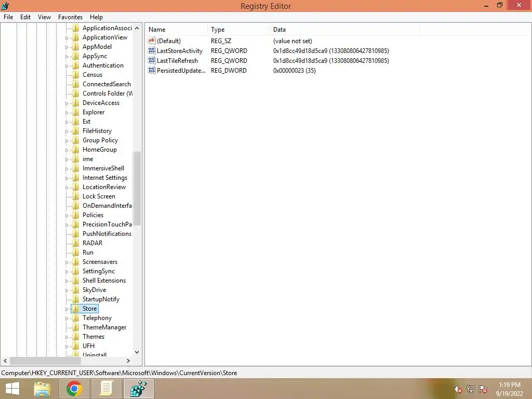Expand the Explorer key
This screenshot has width=532, height=399.
[x=67, y=113]
